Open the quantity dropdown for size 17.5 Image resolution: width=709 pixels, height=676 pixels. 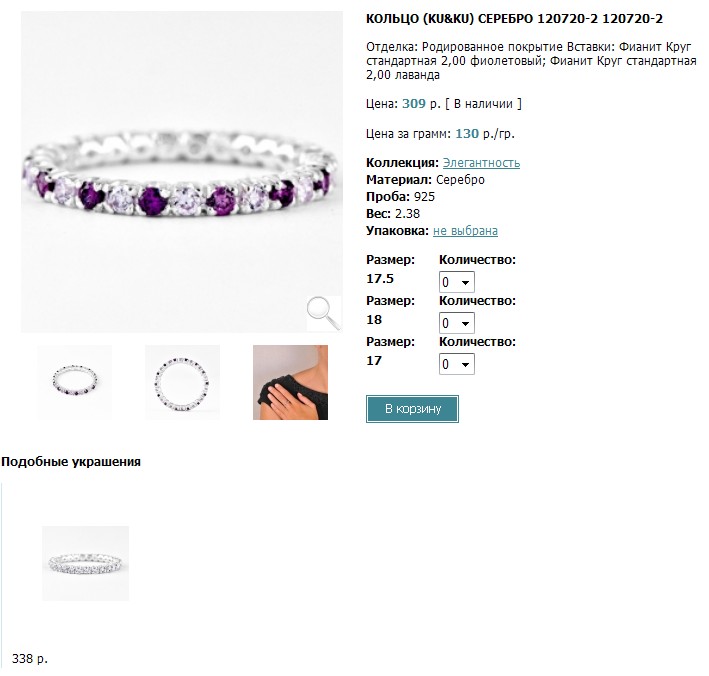click(x=457, y=282)
